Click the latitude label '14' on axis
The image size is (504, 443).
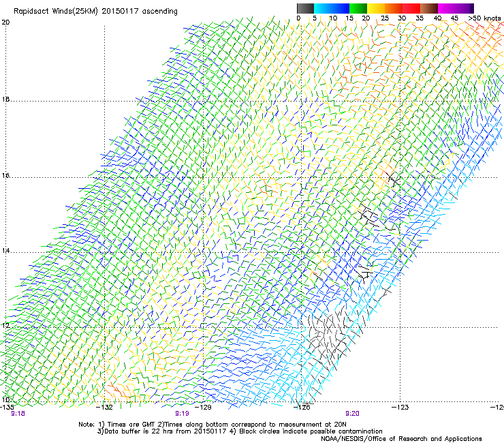(x=5, y=250)
